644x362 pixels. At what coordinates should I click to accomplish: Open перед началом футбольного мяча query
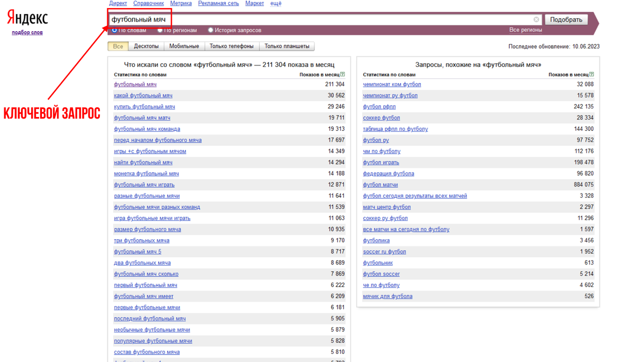(158, 140)
